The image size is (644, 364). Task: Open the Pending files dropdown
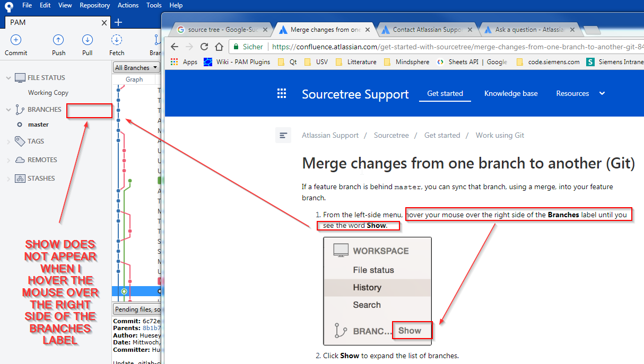[x=137, y=309]
